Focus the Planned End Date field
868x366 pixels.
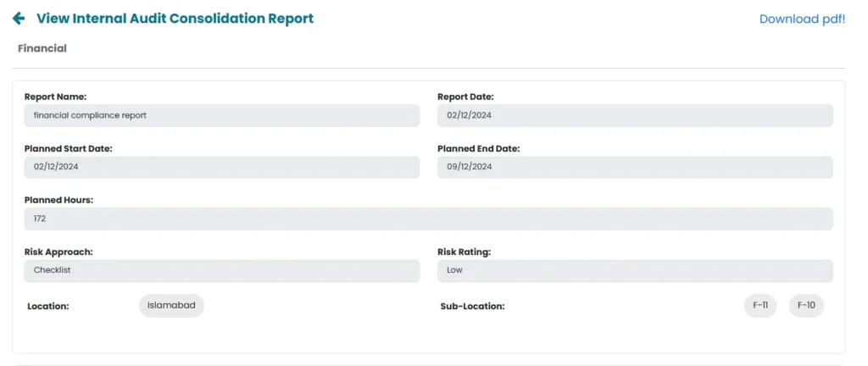pyautogui.click(x=635, y=167)
